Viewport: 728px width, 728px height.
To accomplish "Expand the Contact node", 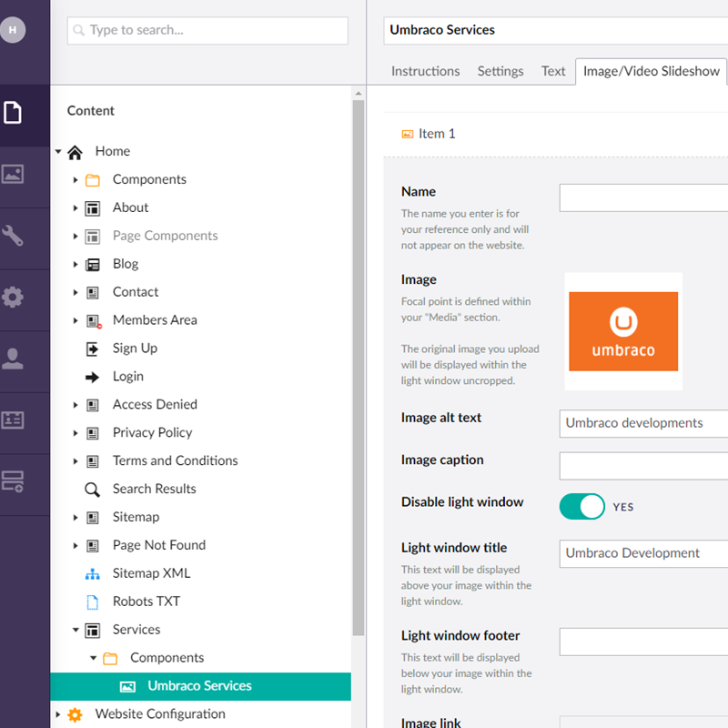I will (76, 292).
